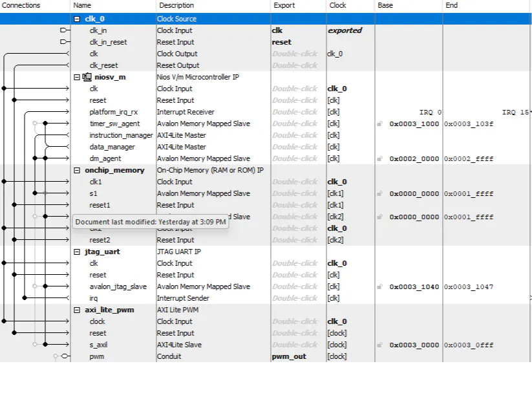Select the onchip_memory component name
The image size is (532, 399).
(114, 170)
